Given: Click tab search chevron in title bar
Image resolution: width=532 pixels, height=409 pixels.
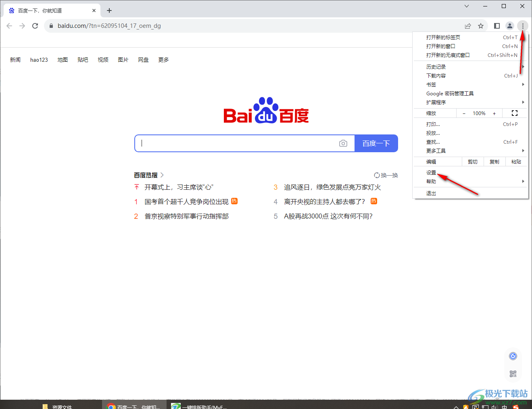Looking at the screenshot, I should (467, 6).
